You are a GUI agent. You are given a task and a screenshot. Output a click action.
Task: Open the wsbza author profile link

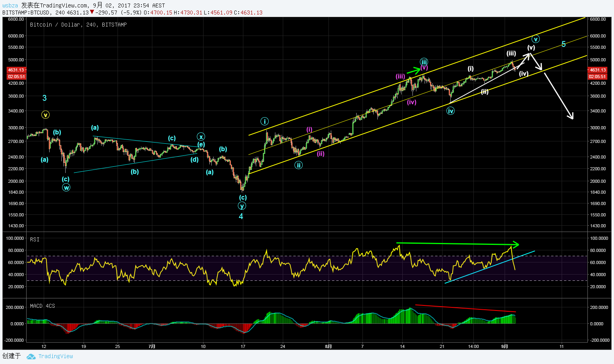point(10,5)
